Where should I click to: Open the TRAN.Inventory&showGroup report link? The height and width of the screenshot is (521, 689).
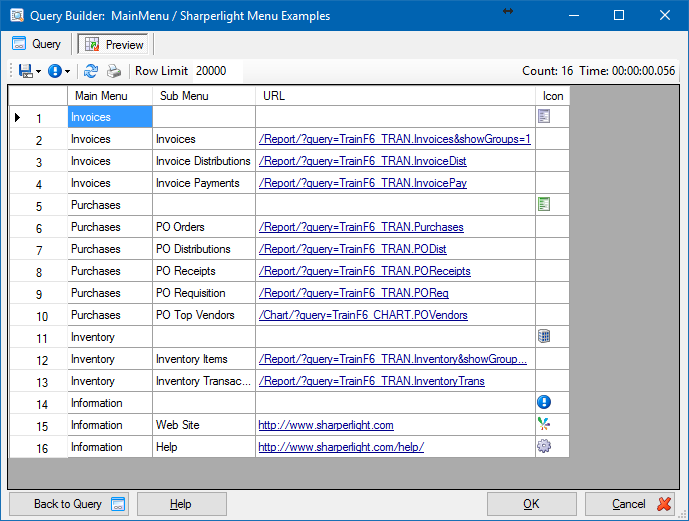(x=392, y=358)
